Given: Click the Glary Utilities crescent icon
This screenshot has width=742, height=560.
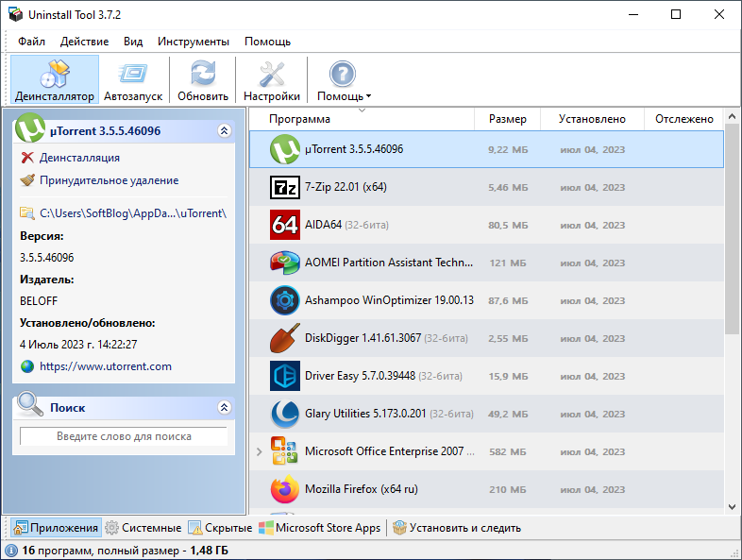Looking at the screenshot, I should [285, 414].
